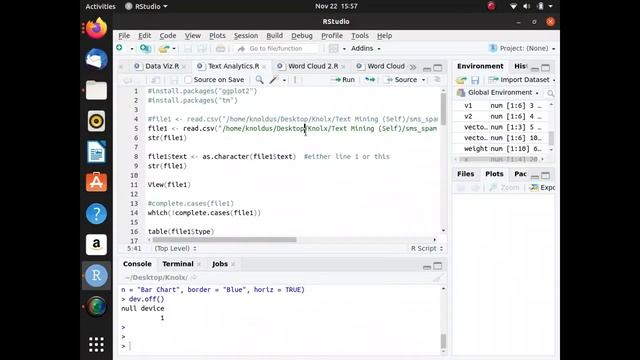Click the Compile Report notebook icon

pyautogui.click(x=295, y=80)
